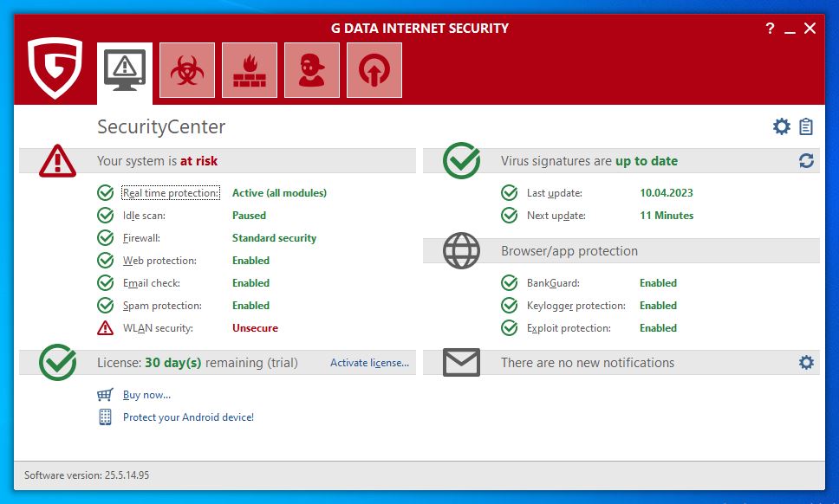This screenshot has height=504, width=839.
Task: Click Keylogger protection label
Action: (x=576, y=306)
